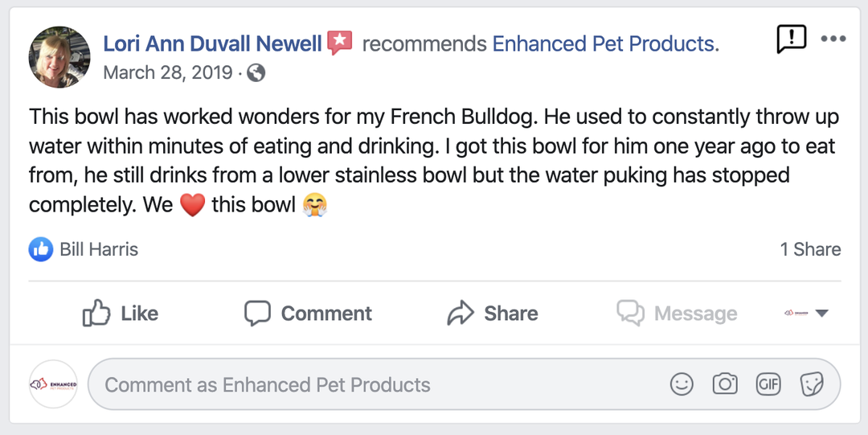868x435 pixels.
Task: View Bill Harris in the likes list
Action: [x=99, y=249]
